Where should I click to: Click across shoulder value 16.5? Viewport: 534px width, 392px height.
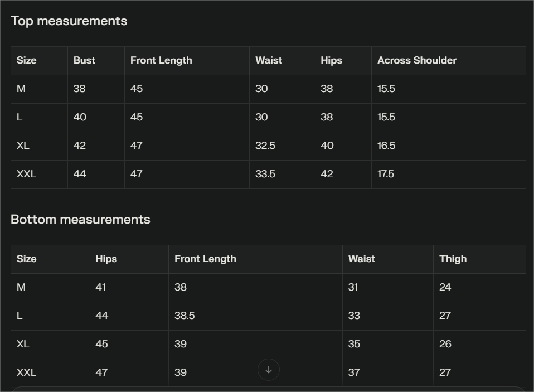point(386,146)
